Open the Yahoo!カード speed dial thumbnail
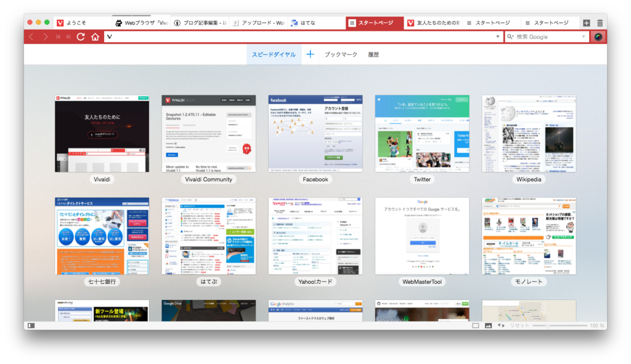Screen dimensions: 631x364 click(315, 236)
